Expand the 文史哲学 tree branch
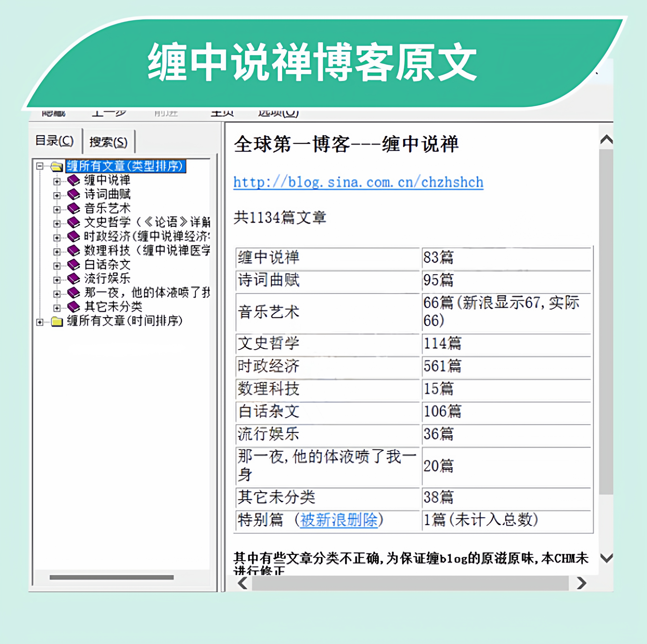 click(x=57, y=224)
